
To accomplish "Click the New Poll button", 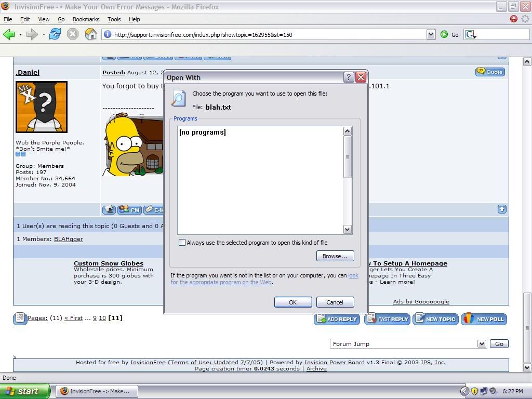I will pyautogui.click(x=484, y=319).
